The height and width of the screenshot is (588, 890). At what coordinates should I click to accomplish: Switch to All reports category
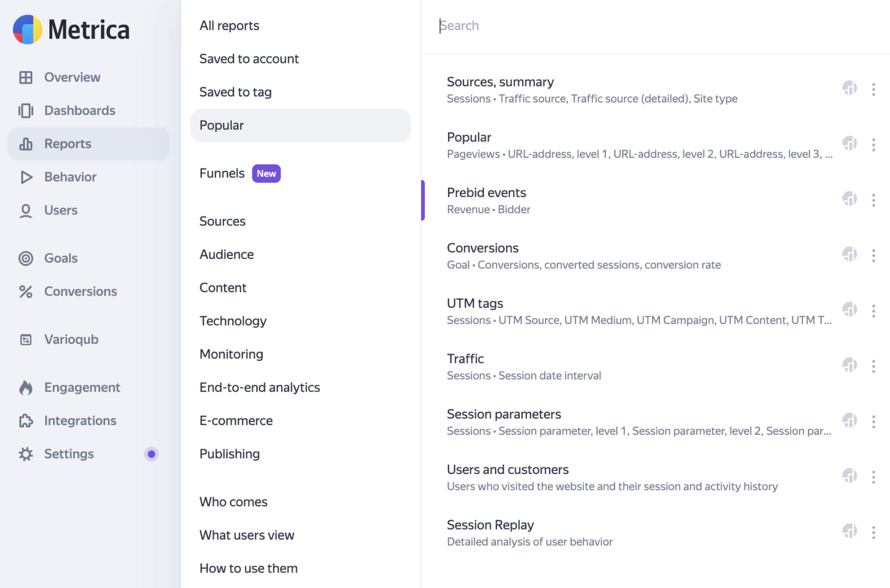(229, 25)
